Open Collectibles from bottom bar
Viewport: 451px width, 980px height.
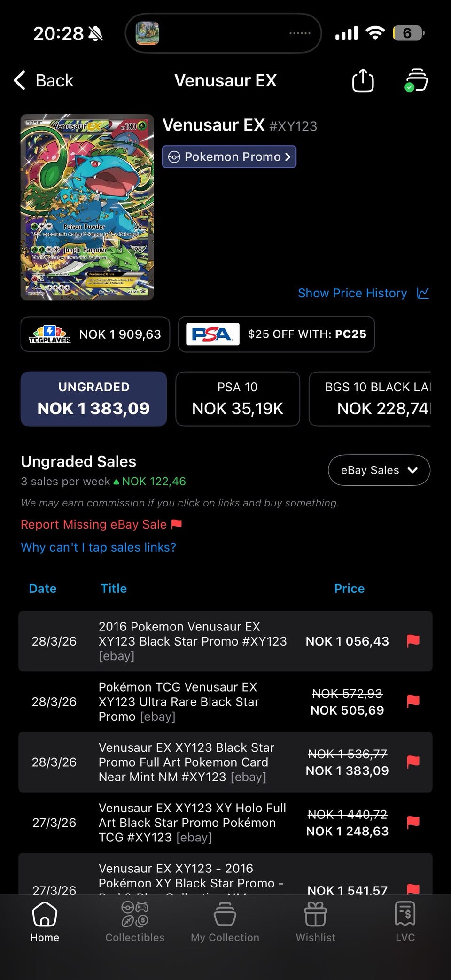coord(135,922)
